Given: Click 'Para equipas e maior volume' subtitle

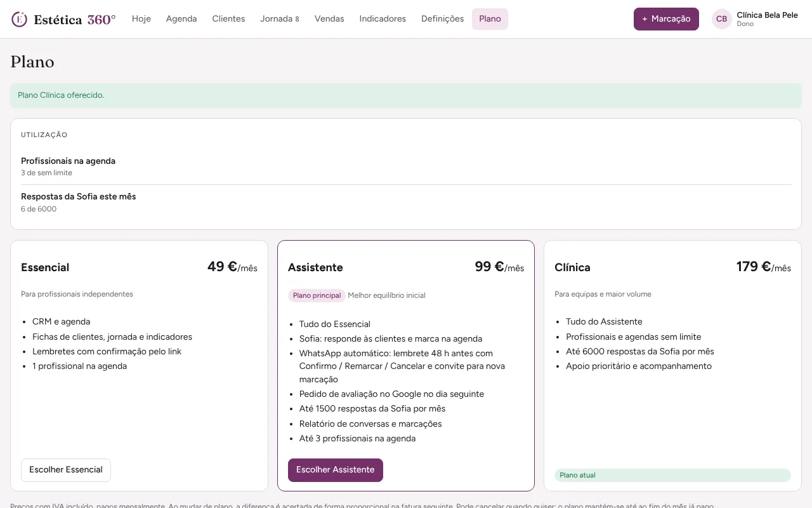Looking at the screenshot, I should [x=603, y=294].
